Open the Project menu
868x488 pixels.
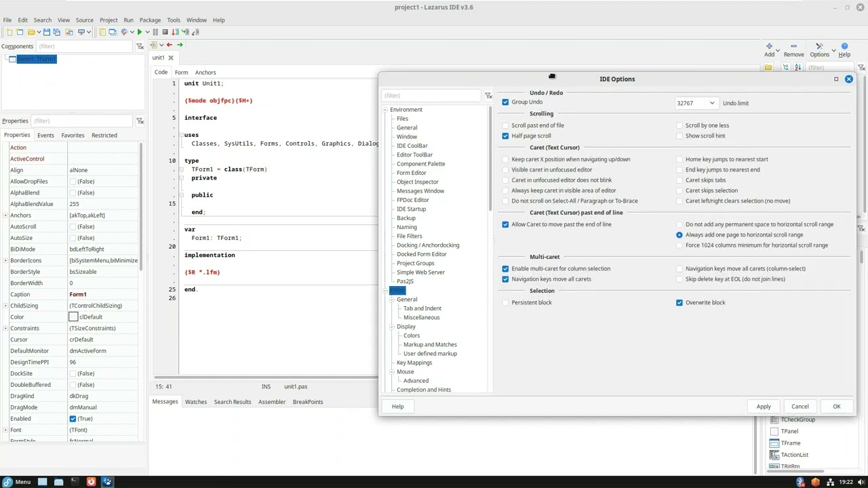tap(108, 20)
